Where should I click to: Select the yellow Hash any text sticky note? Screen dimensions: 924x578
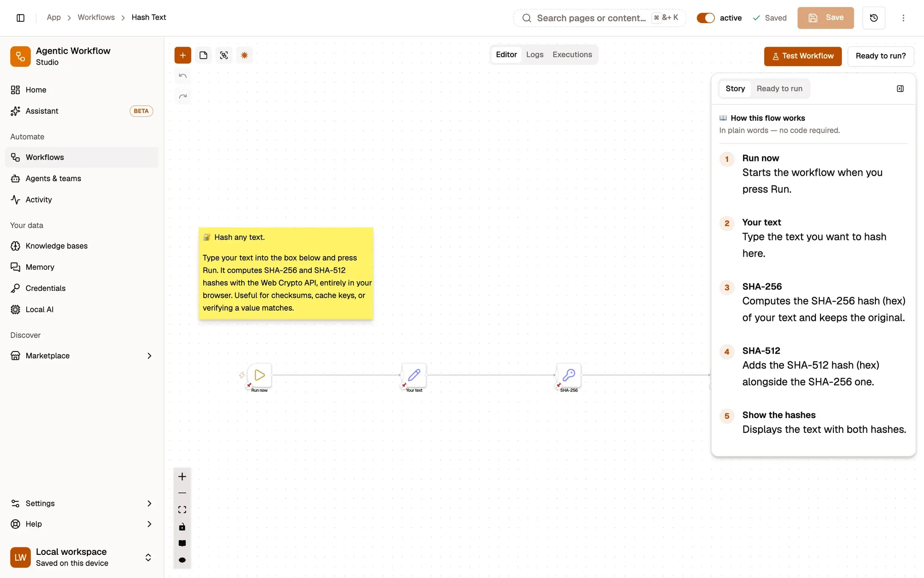click(x=286, y=273)
